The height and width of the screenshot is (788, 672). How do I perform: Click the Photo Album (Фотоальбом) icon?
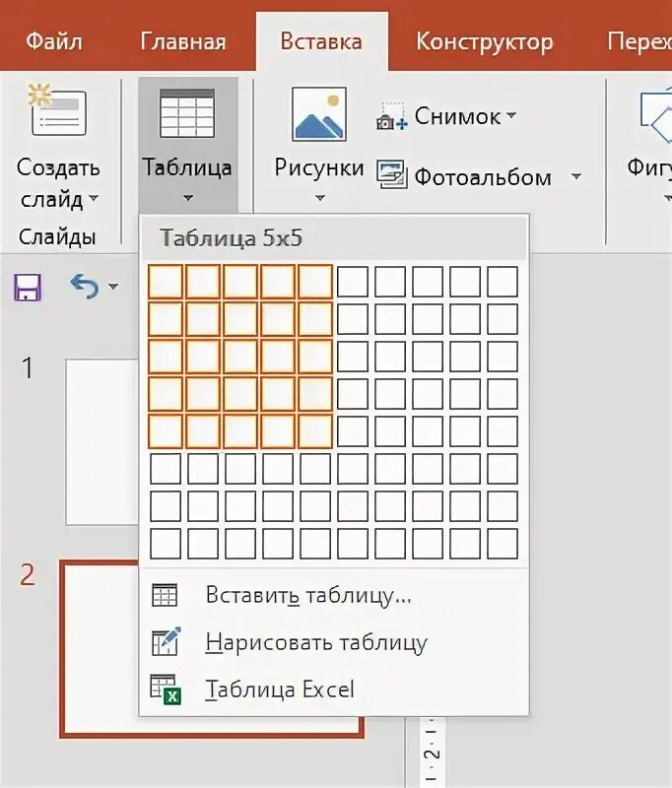(391, 176)
